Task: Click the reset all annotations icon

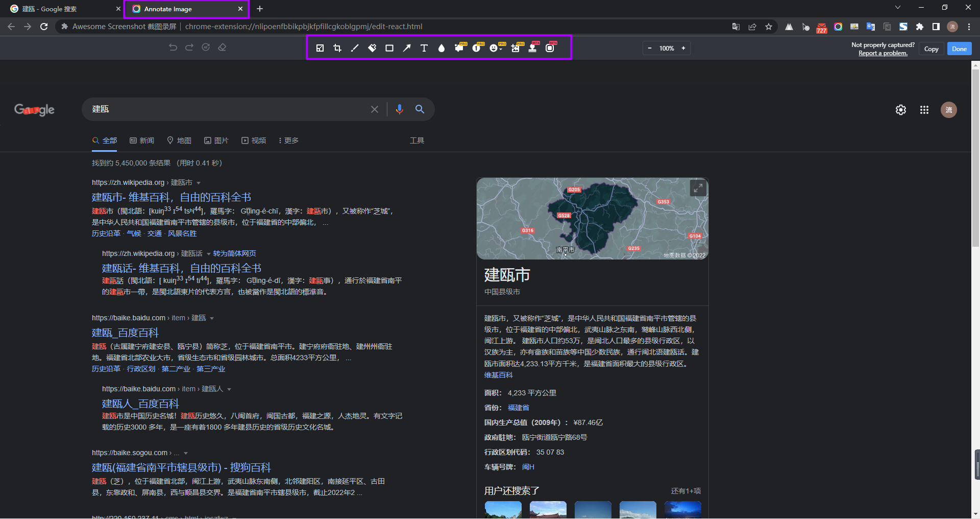Action: point(206,47)
